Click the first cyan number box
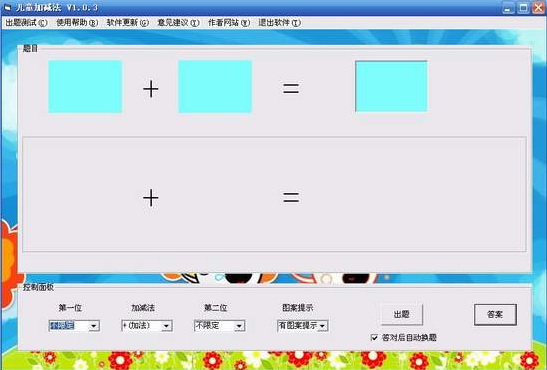Viewport: 547px width, 370px height. (85, 87)
